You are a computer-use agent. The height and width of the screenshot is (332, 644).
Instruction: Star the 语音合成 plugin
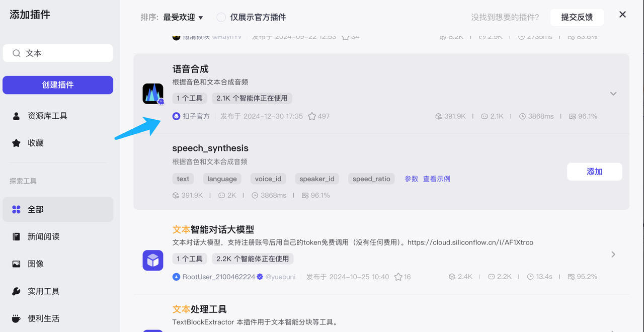(312, 116)
